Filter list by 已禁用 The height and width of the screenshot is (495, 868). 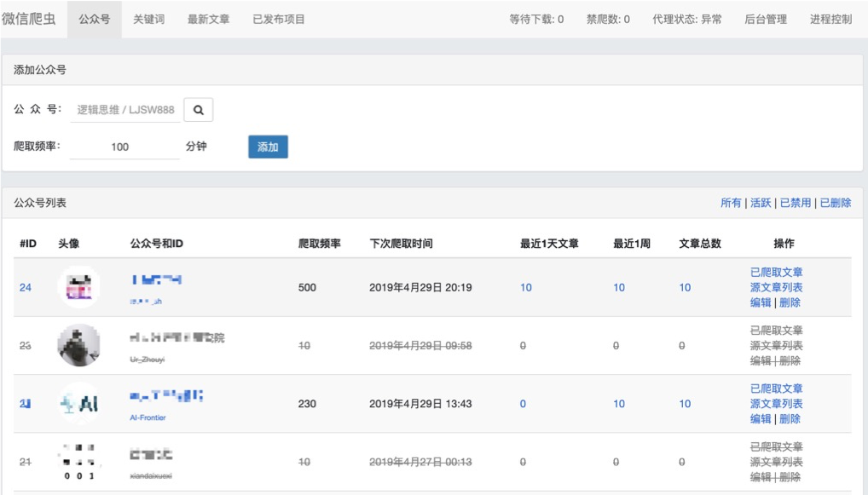pyautogui.click(x=796, y=203)
